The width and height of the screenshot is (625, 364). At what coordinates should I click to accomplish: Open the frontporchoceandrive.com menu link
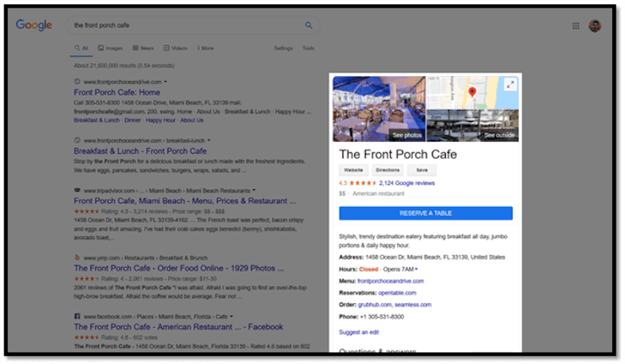pyautogui.click(x=390, y=280)
